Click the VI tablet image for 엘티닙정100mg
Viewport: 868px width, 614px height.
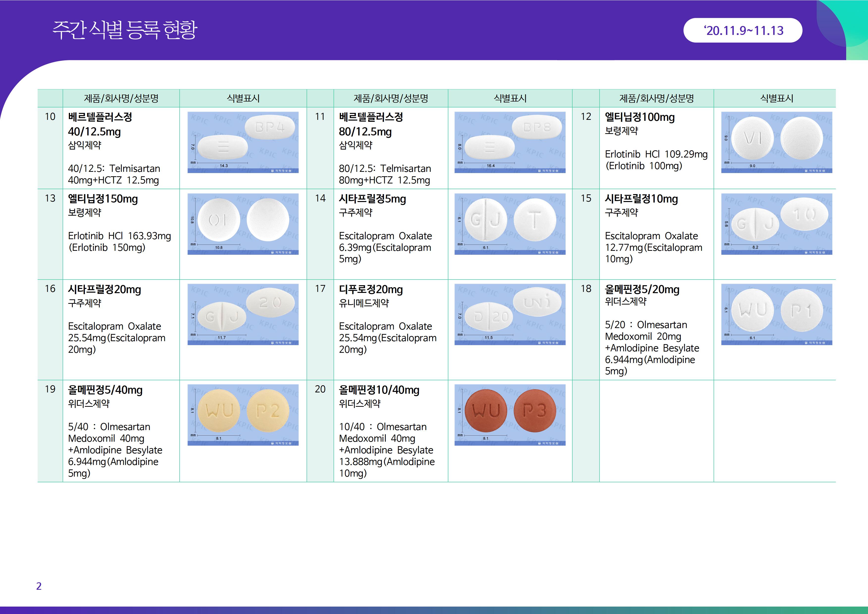tap(776, 142)
